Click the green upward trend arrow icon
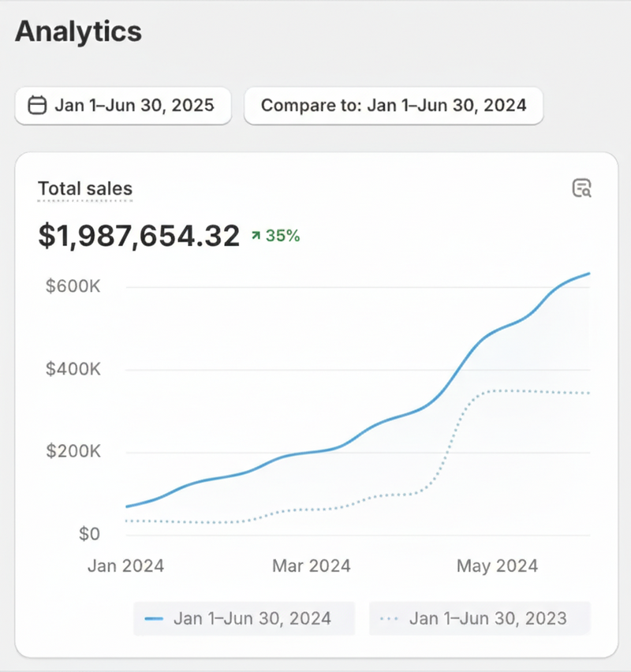This screenshot has width=631, height=672. click(256, 235)
